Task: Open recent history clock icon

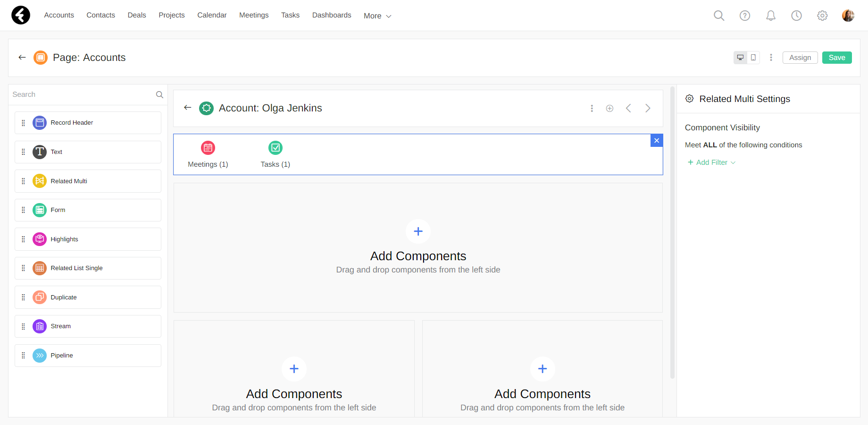Action: click(x=796, y=16)
